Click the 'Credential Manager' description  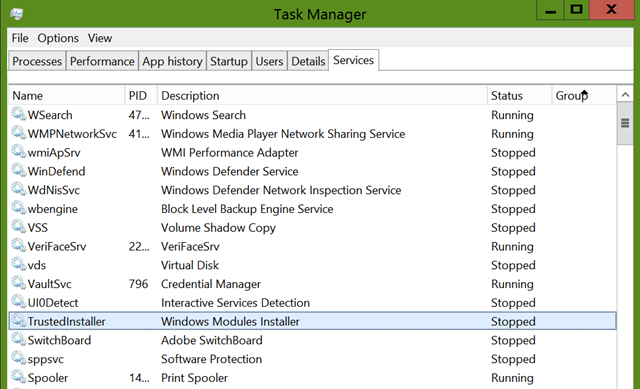click(x=211, y=284)
